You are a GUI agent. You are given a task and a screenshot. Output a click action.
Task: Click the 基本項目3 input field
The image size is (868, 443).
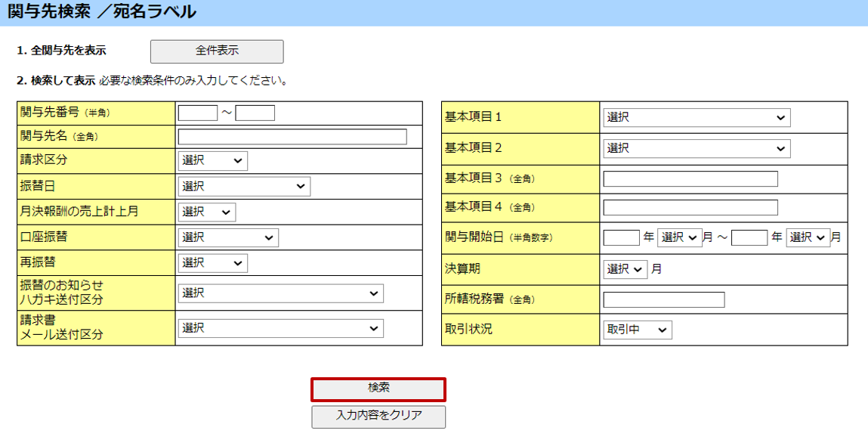[690, 179]
